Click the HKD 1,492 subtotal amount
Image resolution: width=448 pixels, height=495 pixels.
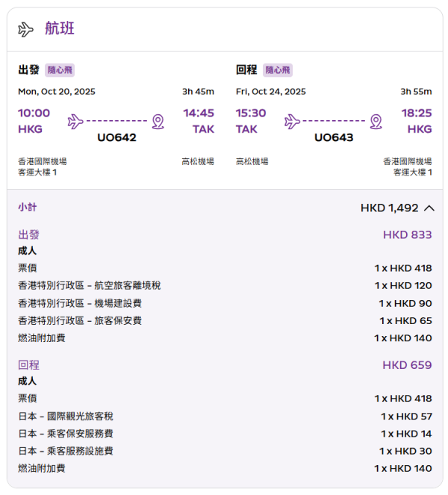click(x=389, y=208)
